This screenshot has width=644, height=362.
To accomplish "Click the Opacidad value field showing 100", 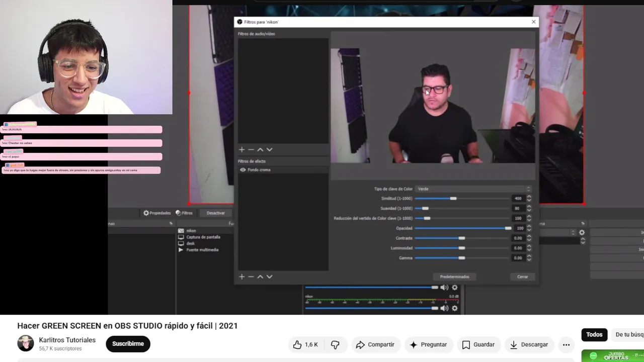I will 519,228.
